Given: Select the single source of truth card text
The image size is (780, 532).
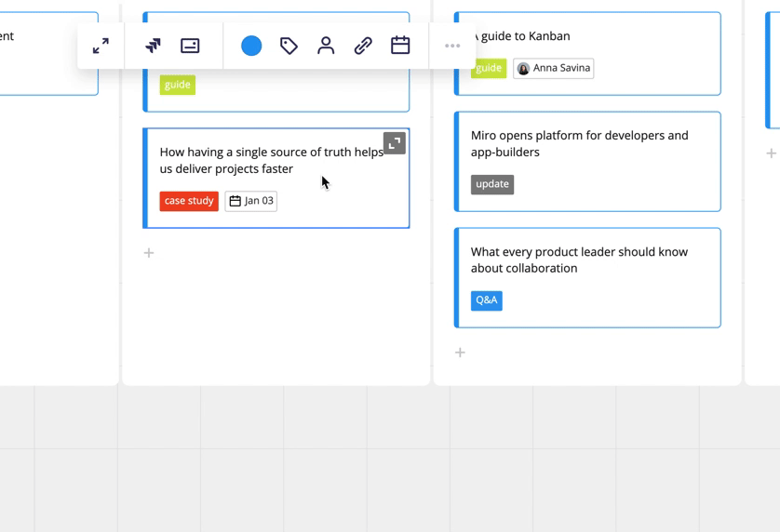Looking at the screenshot, I should [x=272, y=160].
